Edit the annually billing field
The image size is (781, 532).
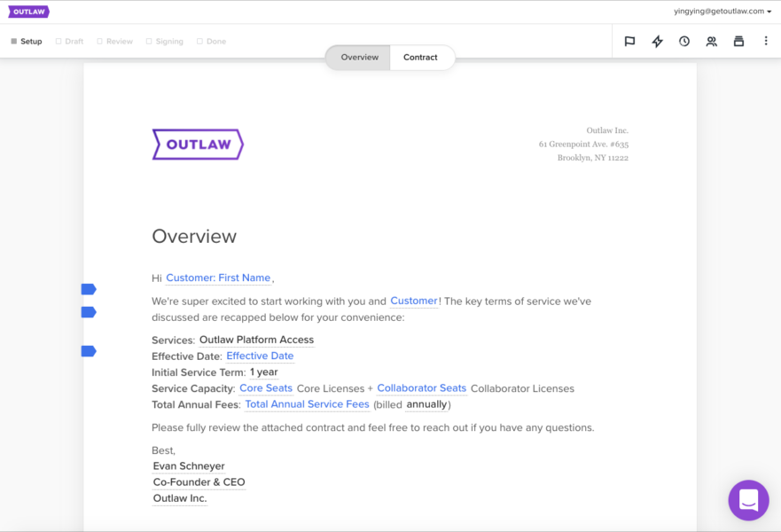[427, 404]
